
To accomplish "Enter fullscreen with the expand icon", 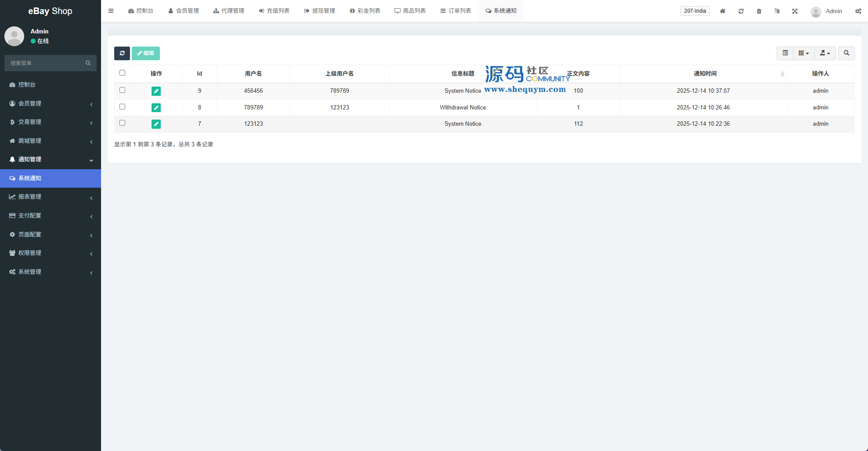I will [795, 11].
